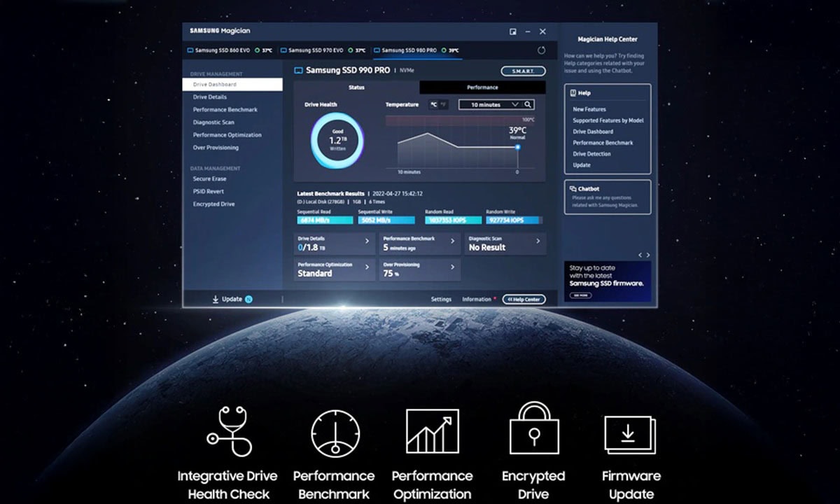The width and height of the screenshot is (840, 504).
Task: Click the Encrypted Drive padlock icon
Action: point(533,427)
